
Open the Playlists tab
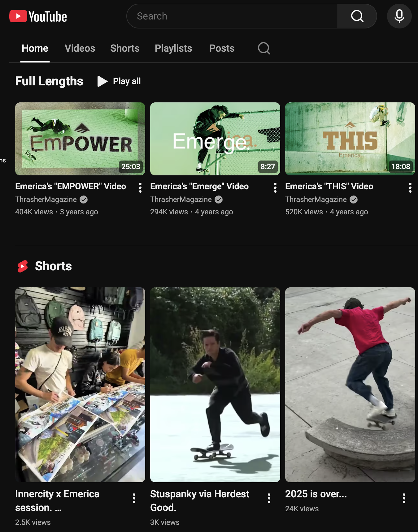(x=173, y=48)
